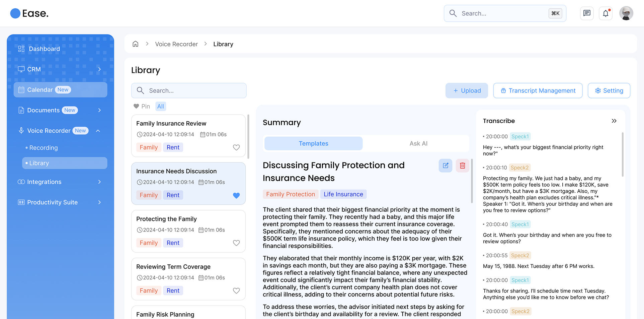Screen dimensions: 644x319
Task: Click the Dashboard grid icon
Action: pyautogui.click(x=21, y=49)
